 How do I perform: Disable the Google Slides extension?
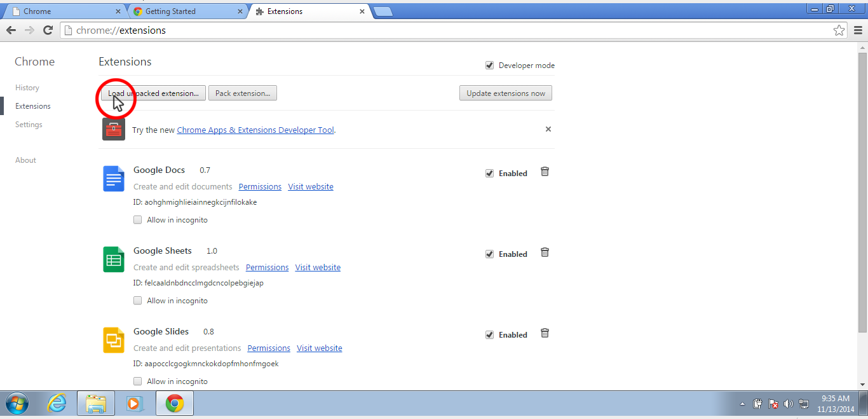489,335
